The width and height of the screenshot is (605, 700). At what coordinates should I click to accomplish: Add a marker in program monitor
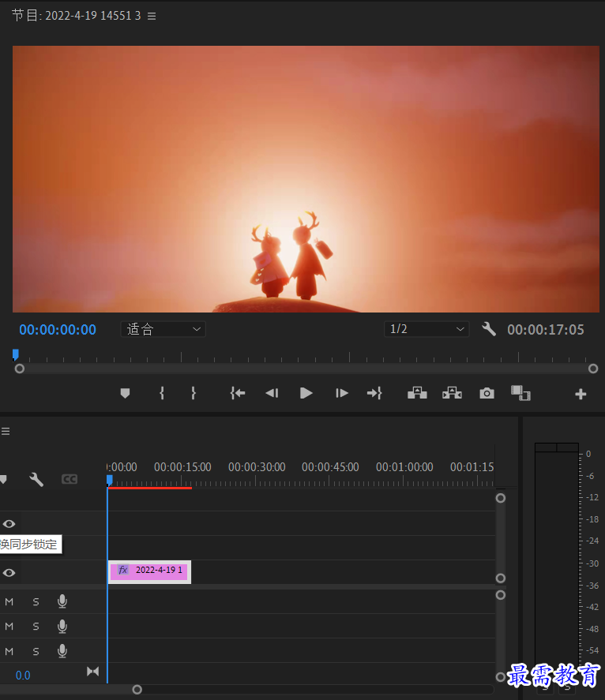(125, 393)
